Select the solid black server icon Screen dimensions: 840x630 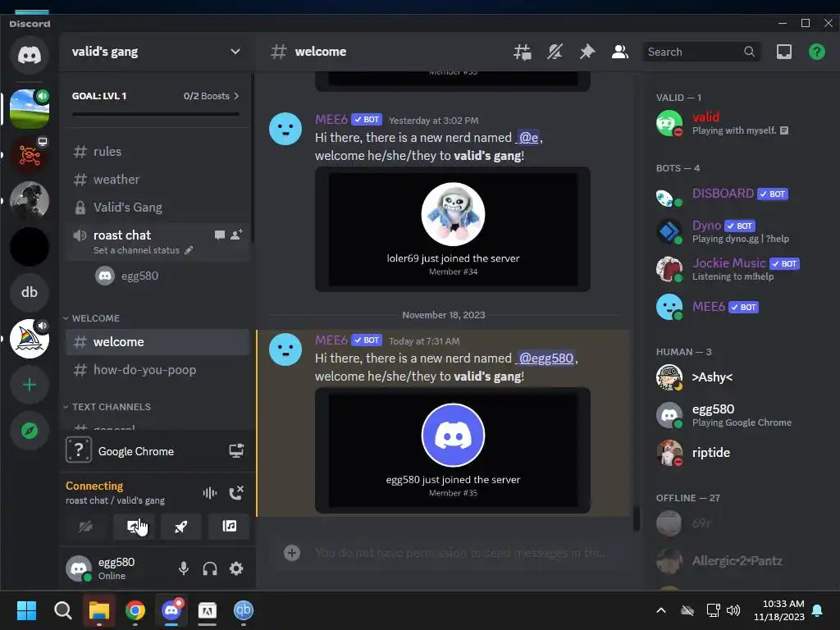(30, 246)
